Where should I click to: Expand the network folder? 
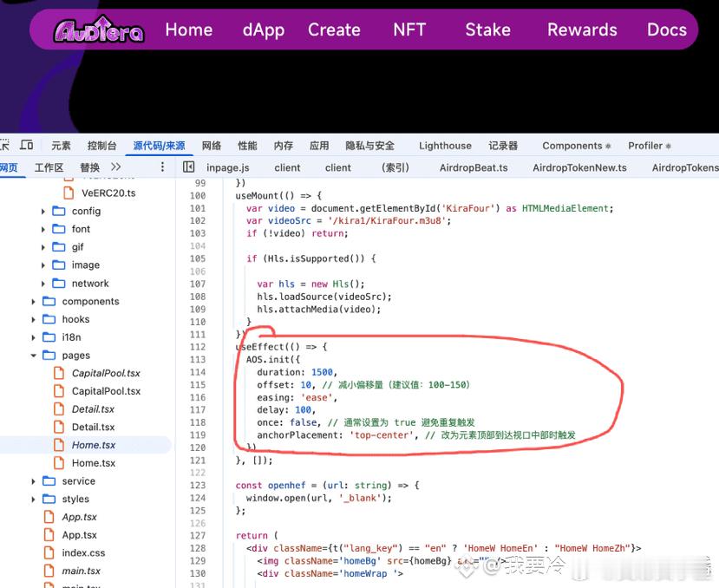43,284
